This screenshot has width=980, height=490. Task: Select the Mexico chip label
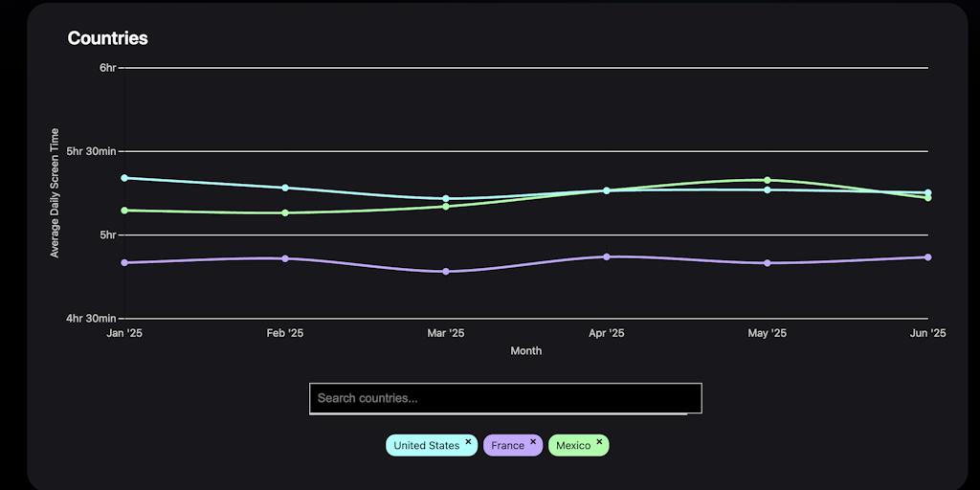[573, 446]
